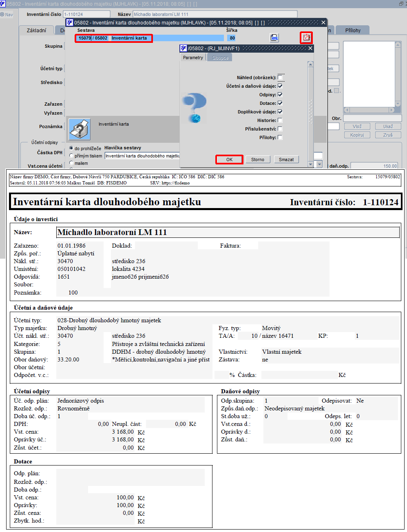The image size is (407, 532).
Task: Switch to the Sloupce tab
Action: [x=220, y=58]
